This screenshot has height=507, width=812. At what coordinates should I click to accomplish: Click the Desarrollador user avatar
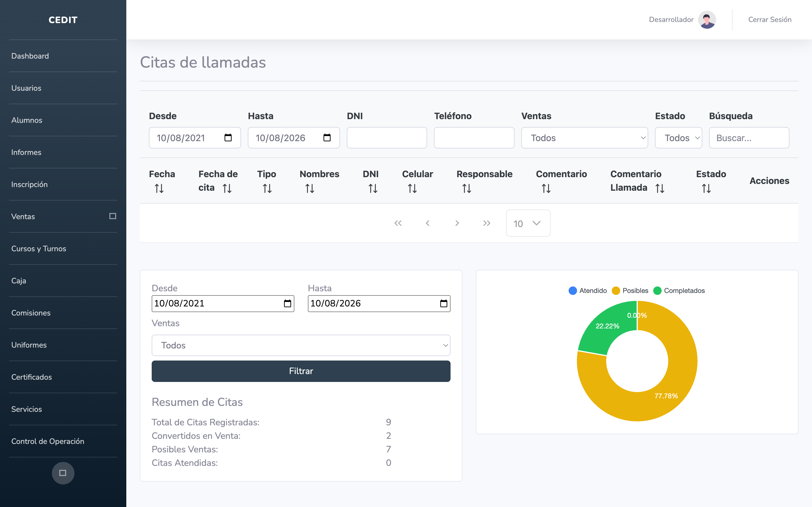coord(707,20)
